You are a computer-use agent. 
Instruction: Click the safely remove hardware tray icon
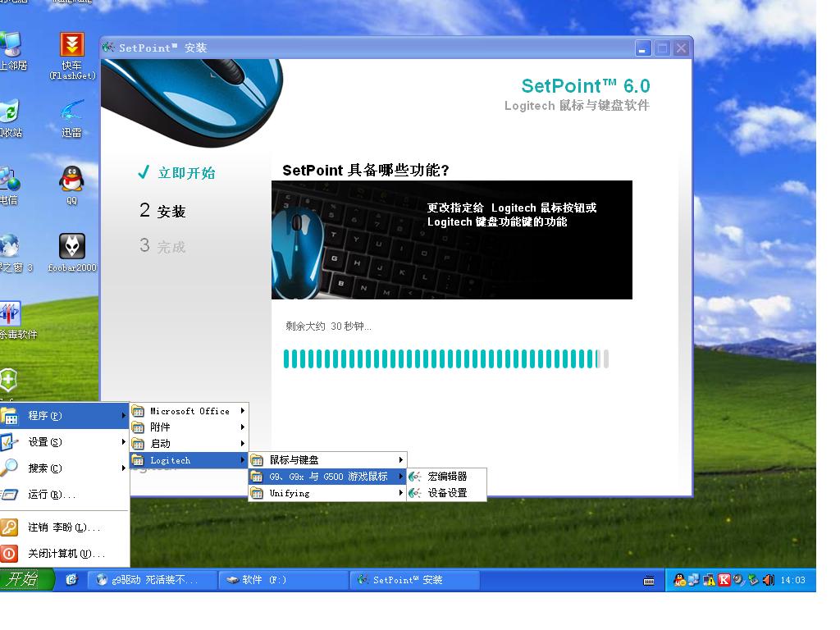click(x=754, y=580)
